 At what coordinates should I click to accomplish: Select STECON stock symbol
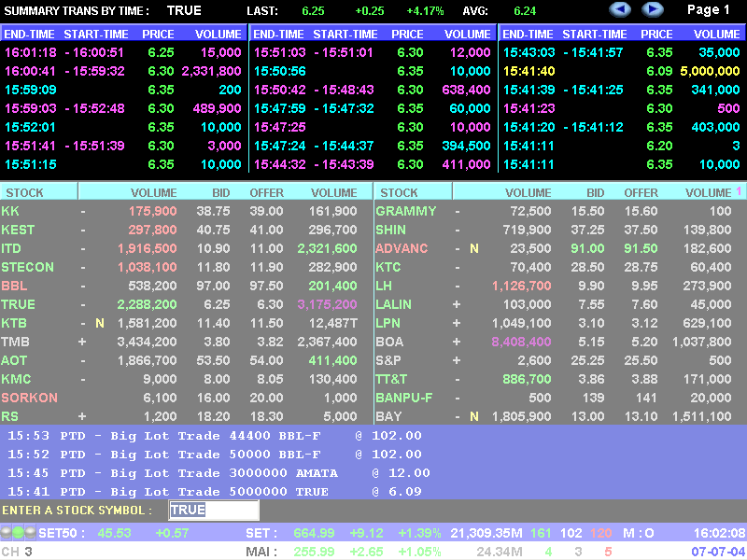tap(27, 267)
